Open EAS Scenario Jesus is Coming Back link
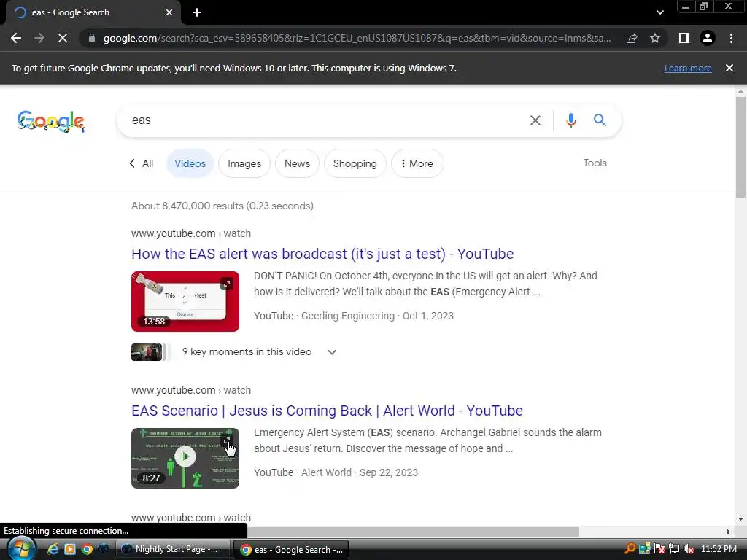This screenshot has height=560, width=747. 328,411
